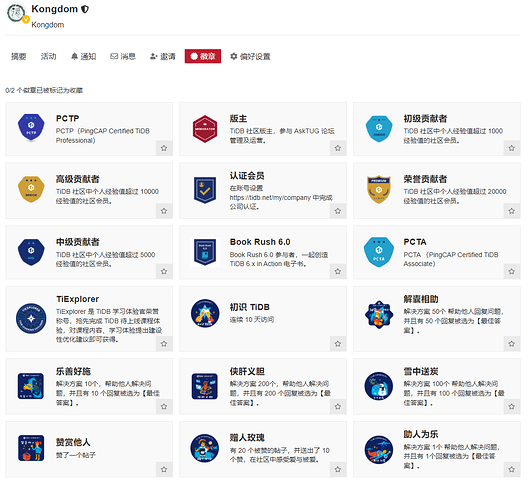Click the tidb.net/my/company URL text
Viewport: 531px width, 500px height.
(x=271, y=197)
